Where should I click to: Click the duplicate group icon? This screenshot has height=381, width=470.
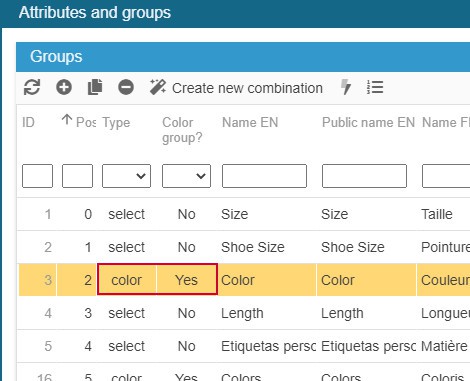click(95, 88)
